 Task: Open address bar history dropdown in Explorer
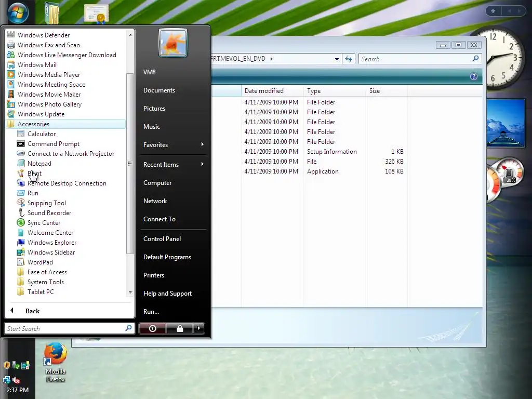coord(337,59)
